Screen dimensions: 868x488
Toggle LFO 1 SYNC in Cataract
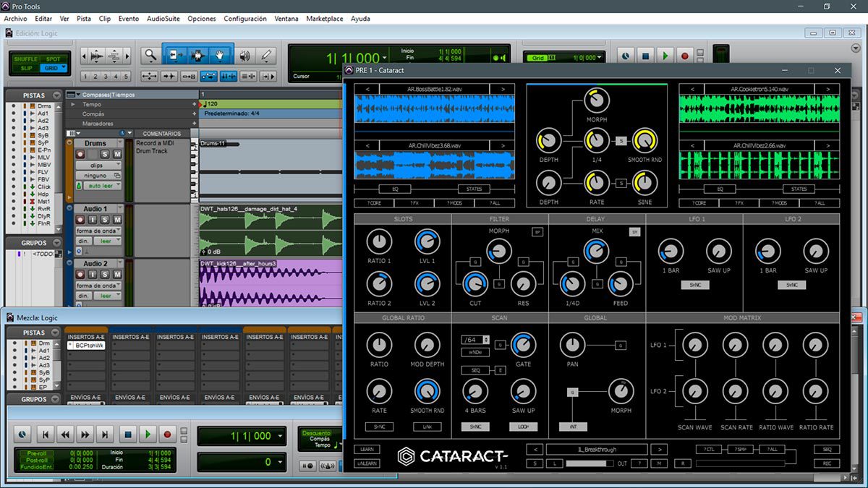pos(694,285)
